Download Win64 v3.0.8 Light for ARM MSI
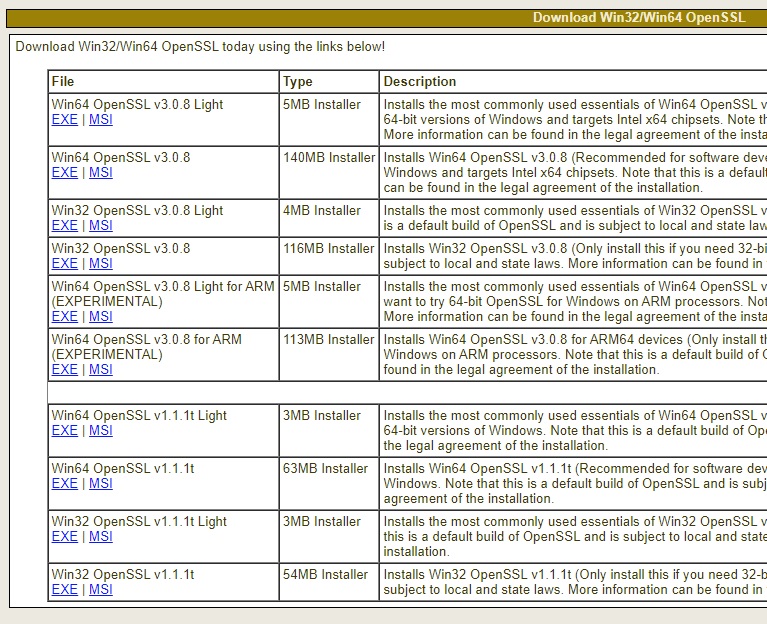767x624 pixels. [x=100, y=317]
